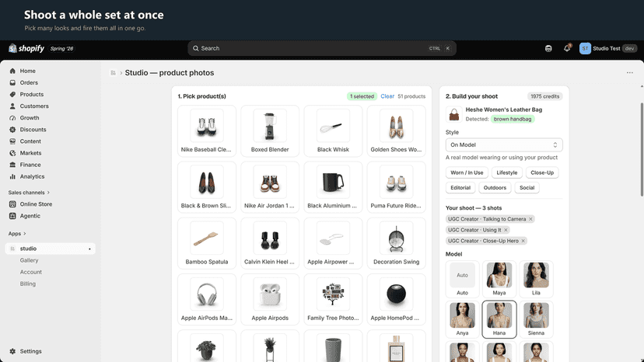
Task: Open the notifications bell icon
Action: coord(567,48)
